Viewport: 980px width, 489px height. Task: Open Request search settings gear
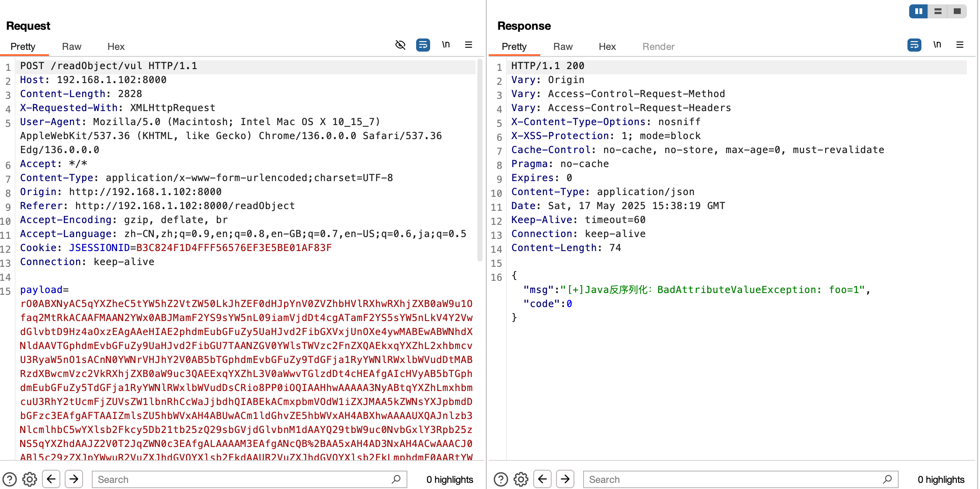pyautogui.click(x=30, y=479)
